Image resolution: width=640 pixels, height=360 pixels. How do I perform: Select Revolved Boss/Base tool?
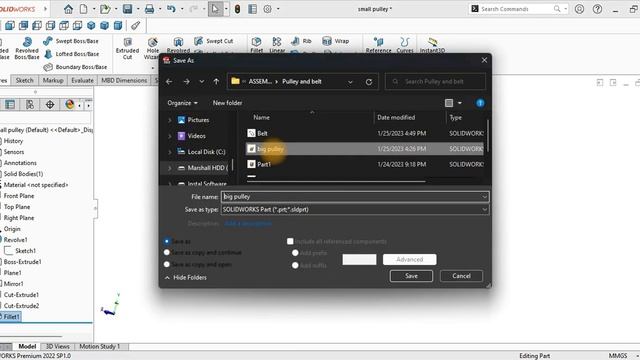[x=27, y=48]
